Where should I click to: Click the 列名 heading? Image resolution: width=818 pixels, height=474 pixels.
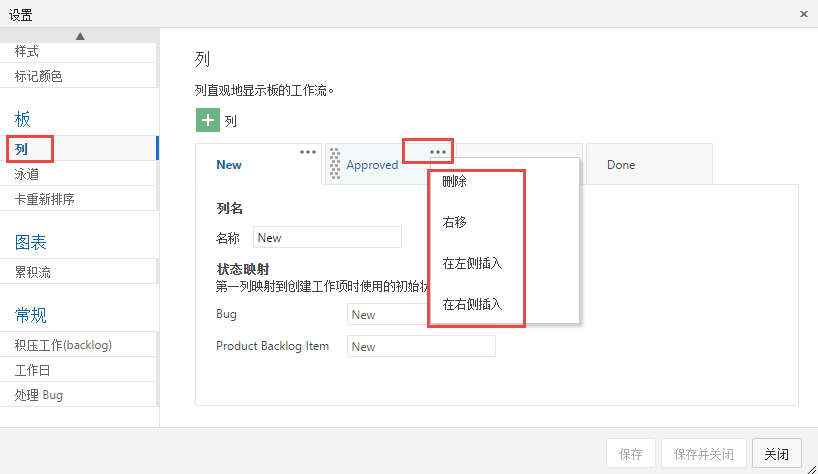pos(230,209)
